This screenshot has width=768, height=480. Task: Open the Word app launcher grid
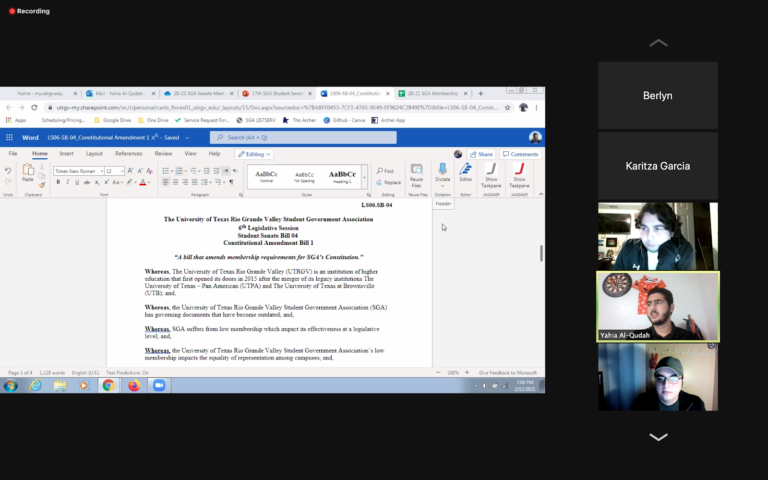click(9, 138)
